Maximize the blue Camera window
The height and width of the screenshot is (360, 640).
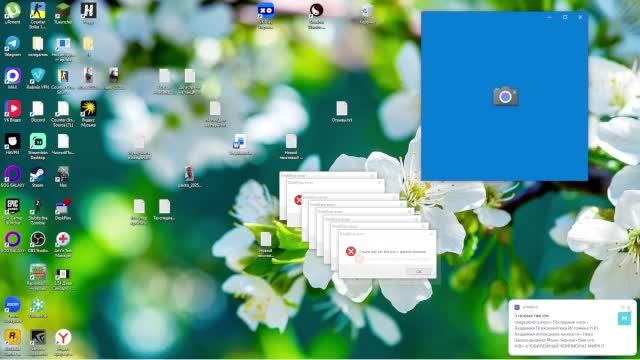point(565,18)
